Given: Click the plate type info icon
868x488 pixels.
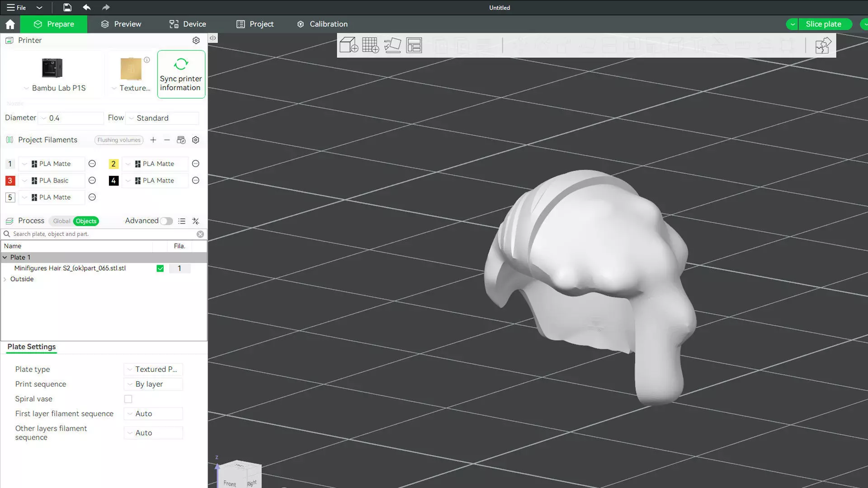Looking at the screenshot, I should [147, 60].
